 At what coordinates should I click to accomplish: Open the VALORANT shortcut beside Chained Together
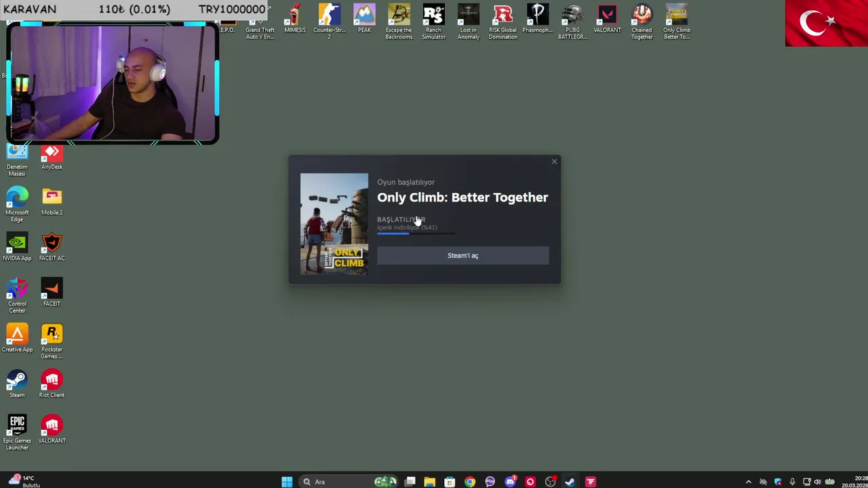(607, 19)
